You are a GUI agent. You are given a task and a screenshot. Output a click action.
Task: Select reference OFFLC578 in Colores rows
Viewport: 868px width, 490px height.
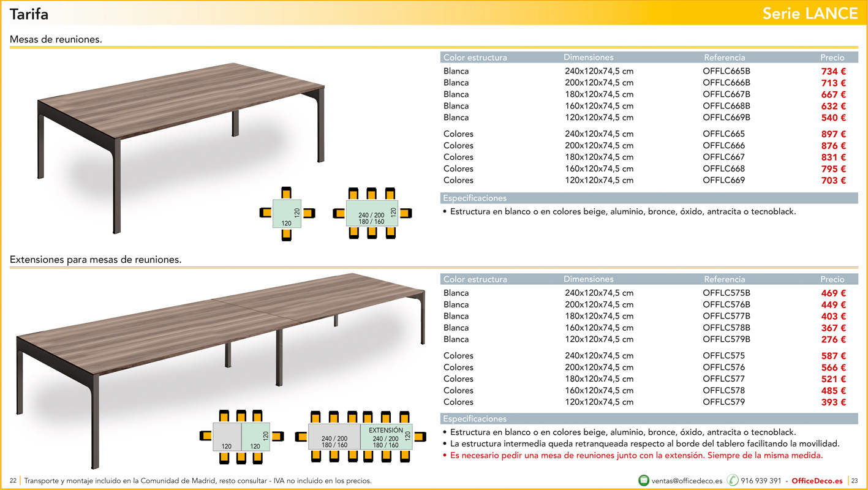coord(724,391)
